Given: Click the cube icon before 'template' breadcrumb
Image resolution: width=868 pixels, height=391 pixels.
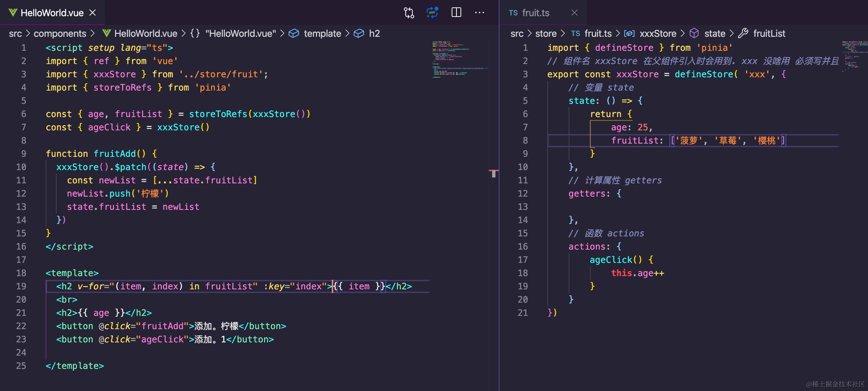Looking at the screenshot, I should (294, 34).
